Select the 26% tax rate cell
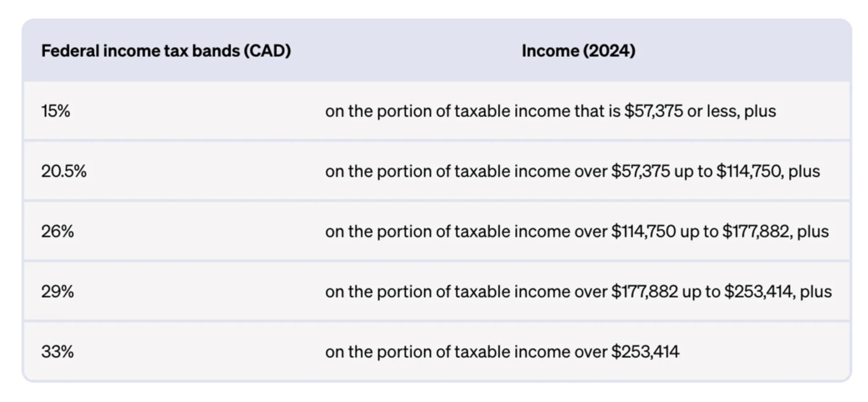Image resolution: width=868 pixels, height=402 pixels. tap(57, 231)
